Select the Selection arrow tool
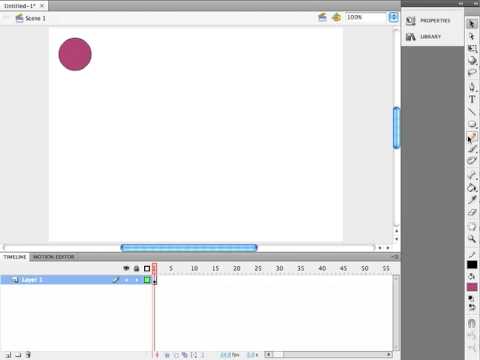Viewport: 480px width, 360px height. click(472, 23)
